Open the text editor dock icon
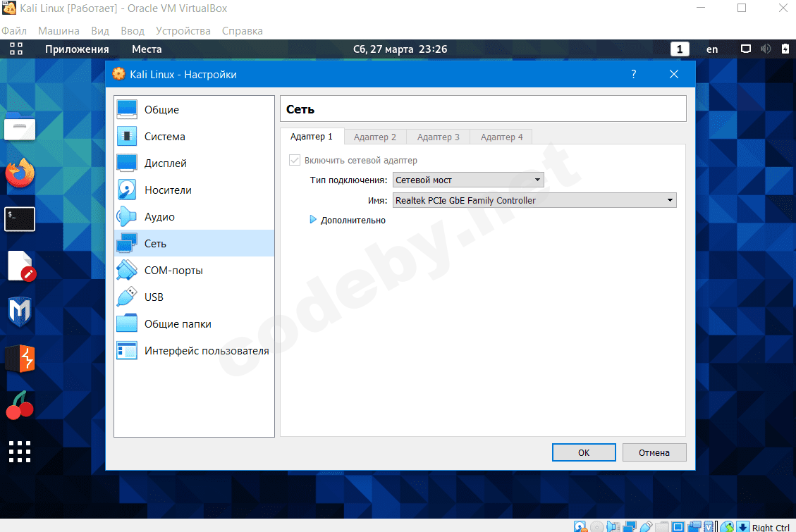This screenshot has width=796, height=532. [22, 266]
